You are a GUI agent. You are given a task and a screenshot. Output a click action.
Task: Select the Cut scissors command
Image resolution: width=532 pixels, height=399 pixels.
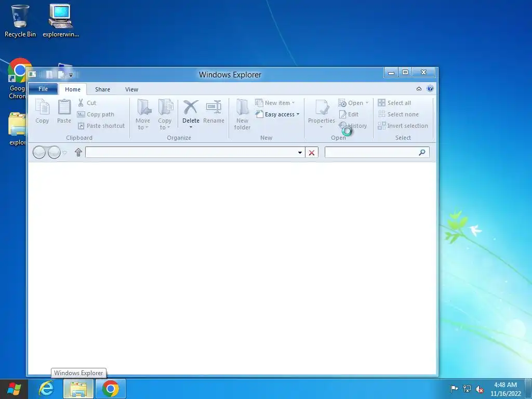(87, 103)
